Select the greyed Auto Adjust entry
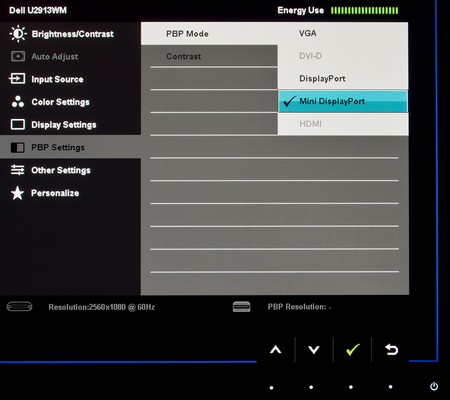The height and width of the screenshot is (400, 450). coord(70,57)
